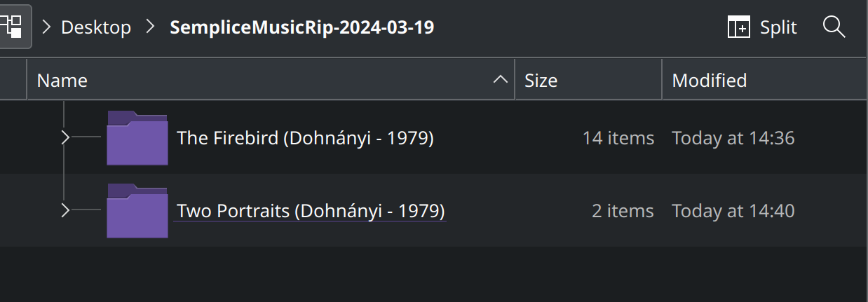The height and width of the screenshot is (302, 868).
Task: Expand The Firebird folder tree
Action: click(x=65, y=138)
